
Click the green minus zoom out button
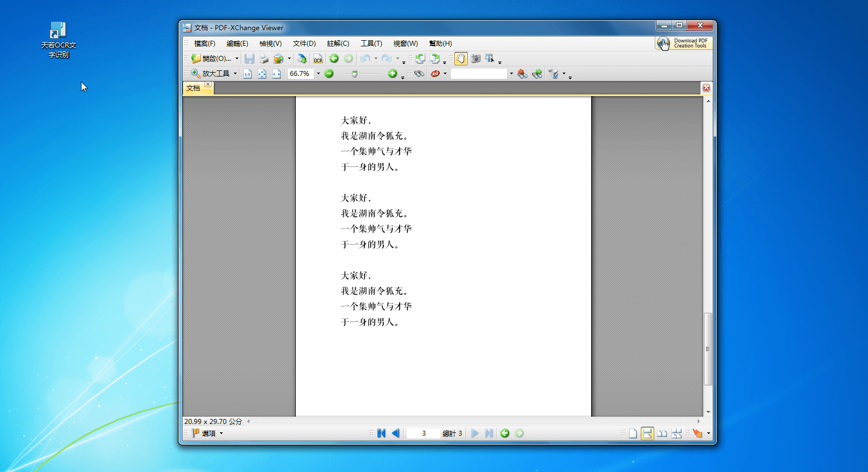pyautogui.click(x=329, y=74)
